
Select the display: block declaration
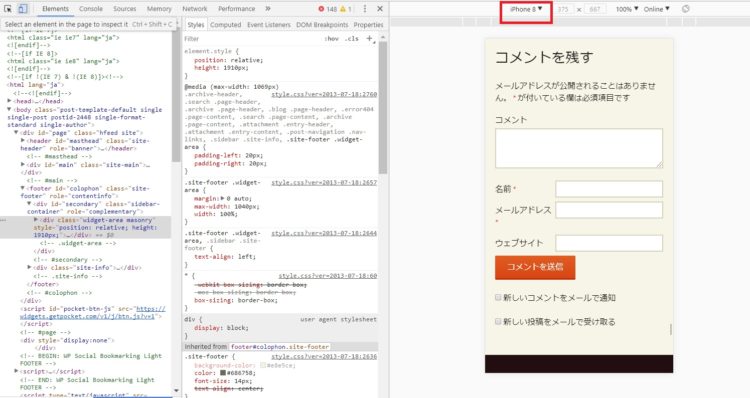(221, 328)
